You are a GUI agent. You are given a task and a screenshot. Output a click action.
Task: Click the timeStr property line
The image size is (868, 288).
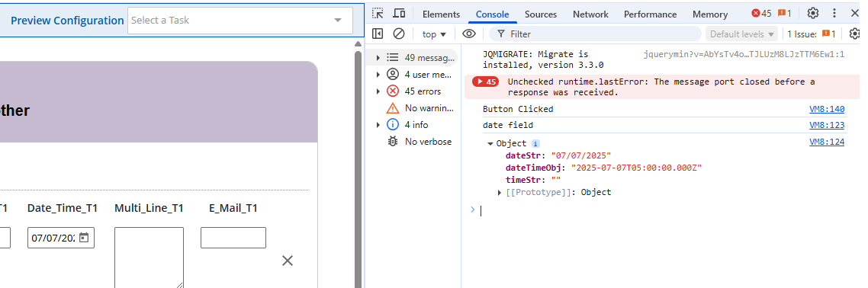(x=533, y=180)
